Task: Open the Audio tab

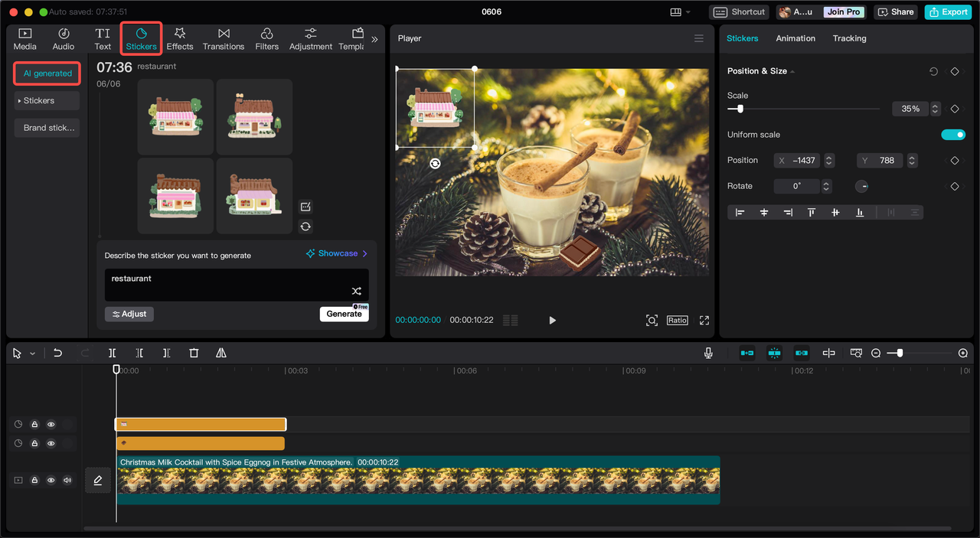Action: point(64,39)
